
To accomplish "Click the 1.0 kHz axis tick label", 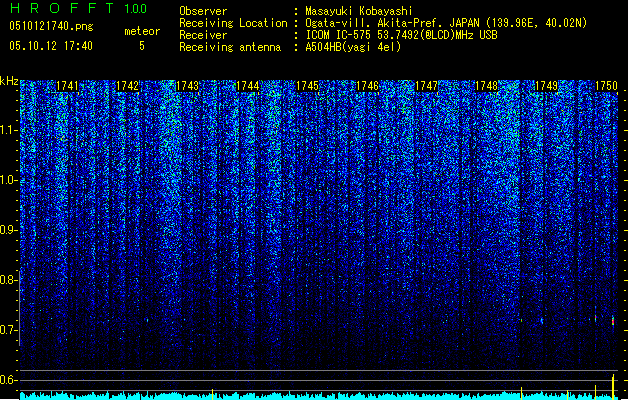I will point(9,180).
